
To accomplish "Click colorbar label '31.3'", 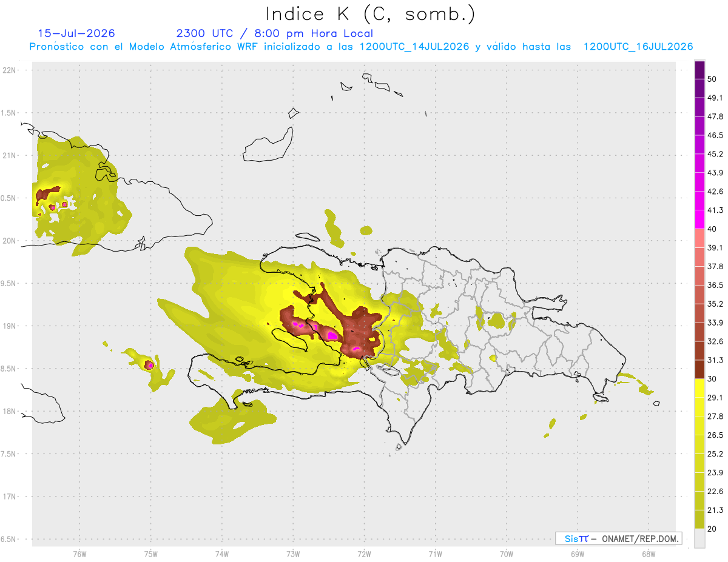I will 715,360.
